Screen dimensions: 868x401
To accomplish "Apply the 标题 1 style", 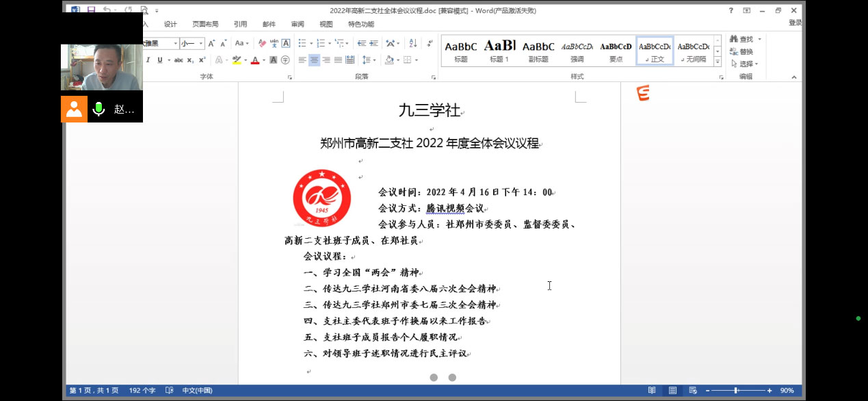I will point(499,51).
